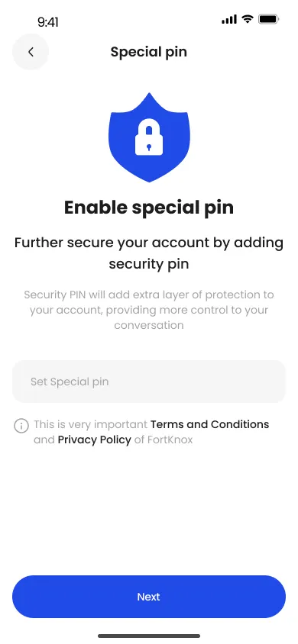Tap the battery indicator icon
Image resolution: width=298 pixels, height=644 pixels.
(269, 19)
